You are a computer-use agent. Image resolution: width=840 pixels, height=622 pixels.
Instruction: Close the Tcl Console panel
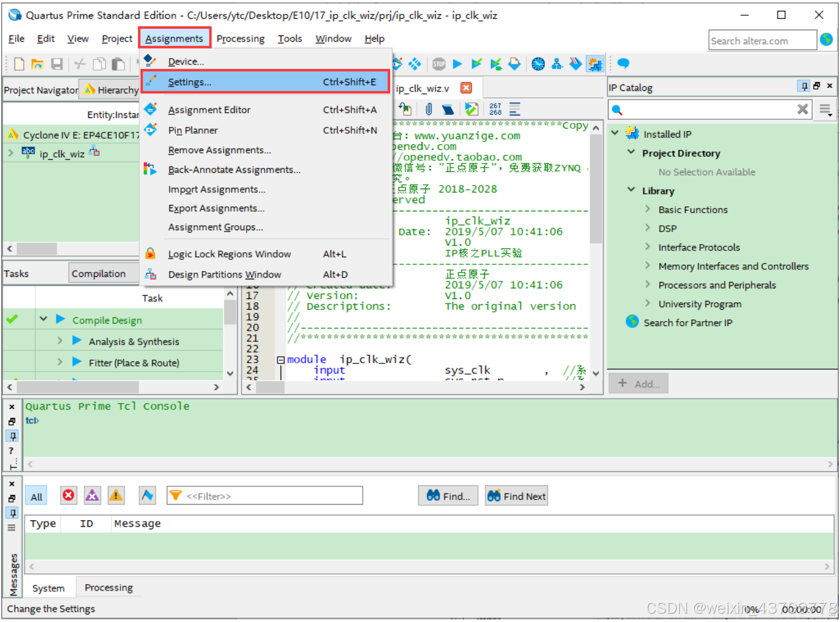(12, 407)
